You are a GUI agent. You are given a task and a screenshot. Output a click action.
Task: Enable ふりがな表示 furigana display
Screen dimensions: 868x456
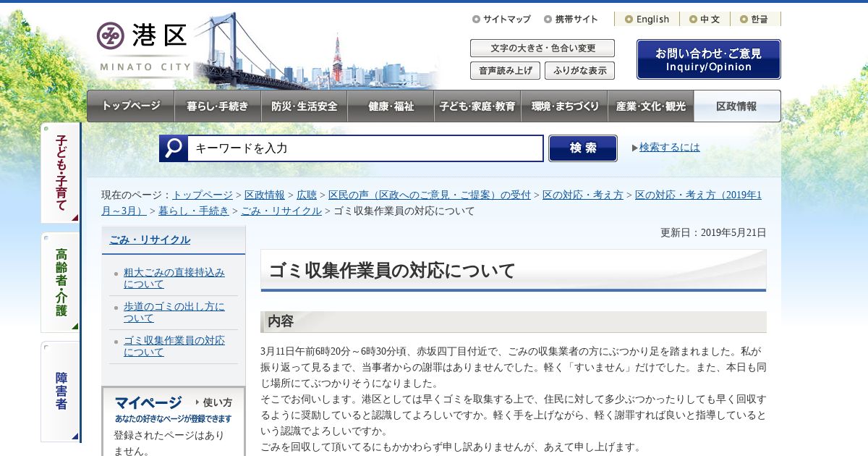point(580,71)
